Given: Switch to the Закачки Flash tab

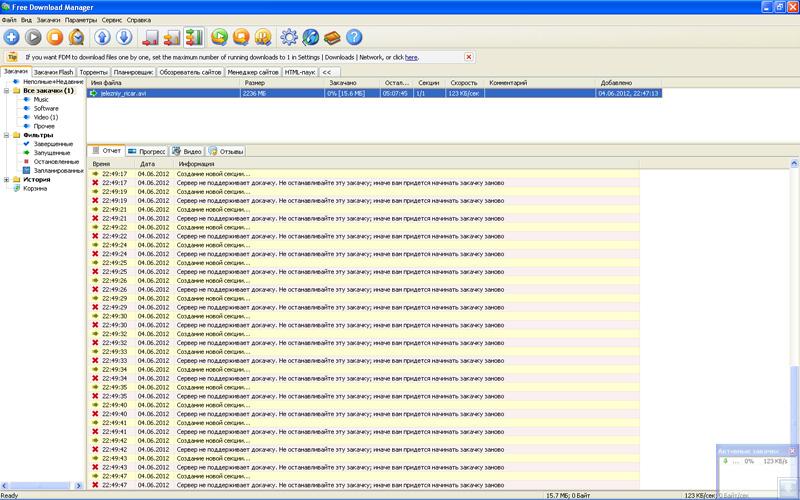Looking at the screenshot, I should [x=54, y=72].
